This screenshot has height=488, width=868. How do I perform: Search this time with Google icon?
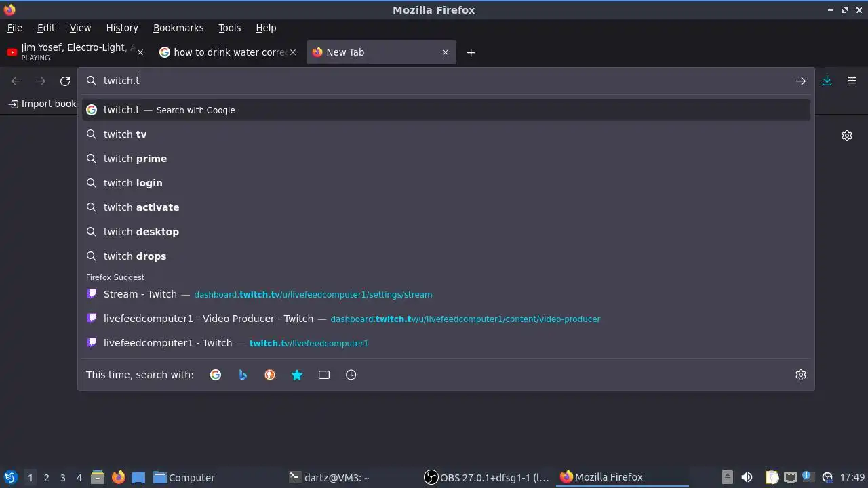[216, 375]
